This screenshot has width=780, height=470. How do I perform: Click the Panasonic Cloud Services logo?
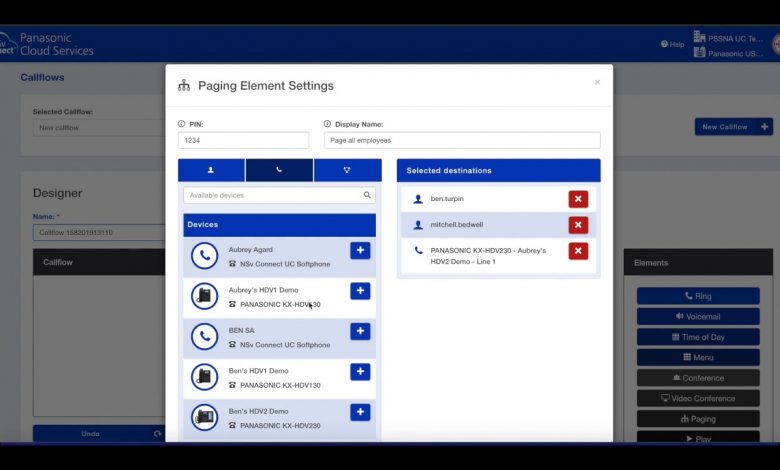click(47, 44)
